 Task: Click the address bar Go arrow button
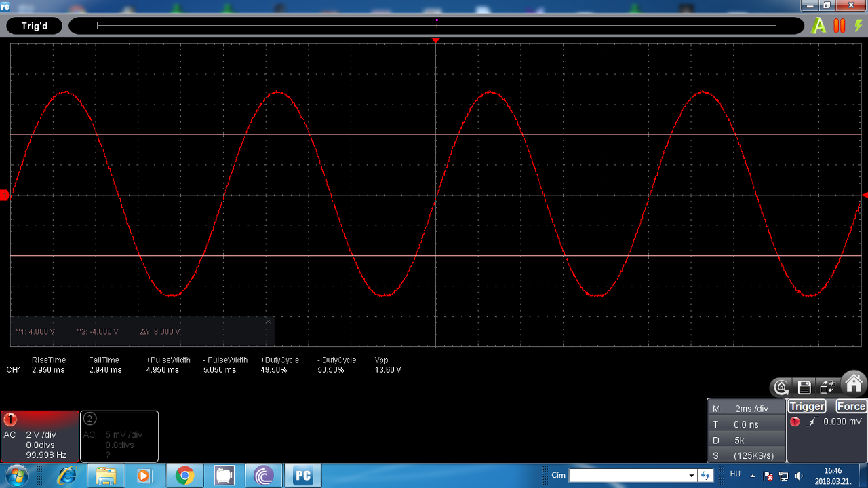pyautogui.click(x=705, y=475)
